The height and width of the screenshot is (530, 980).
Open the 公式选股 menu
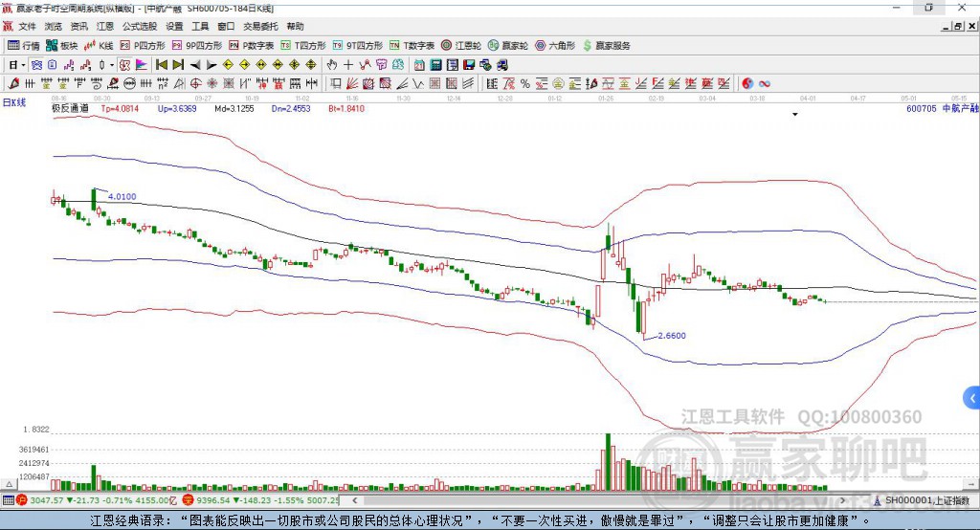click(140, 26)
